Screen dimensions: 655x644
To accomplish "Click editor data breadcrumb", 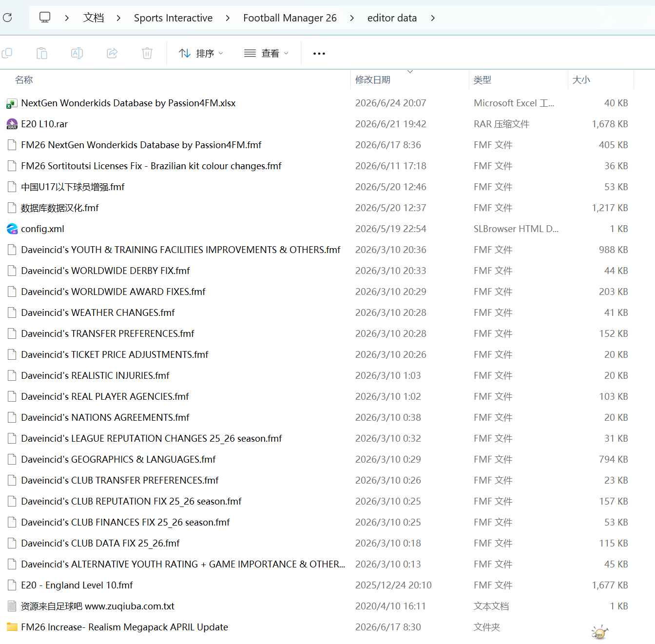I will pyautogui.click(x=392, y=18).
